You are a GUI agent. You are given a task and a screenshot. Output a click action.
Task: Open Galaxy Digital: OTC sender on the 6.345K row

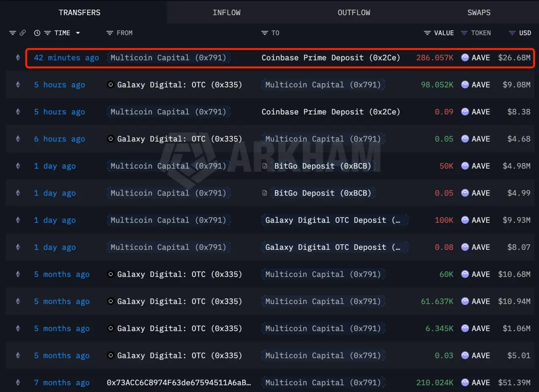coord(179,328)
